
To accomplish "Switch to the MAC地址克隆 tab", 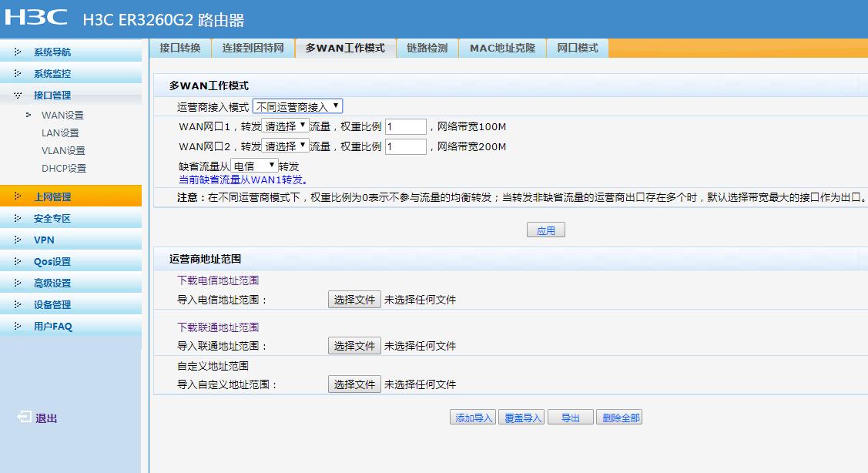I will point(503,49).
